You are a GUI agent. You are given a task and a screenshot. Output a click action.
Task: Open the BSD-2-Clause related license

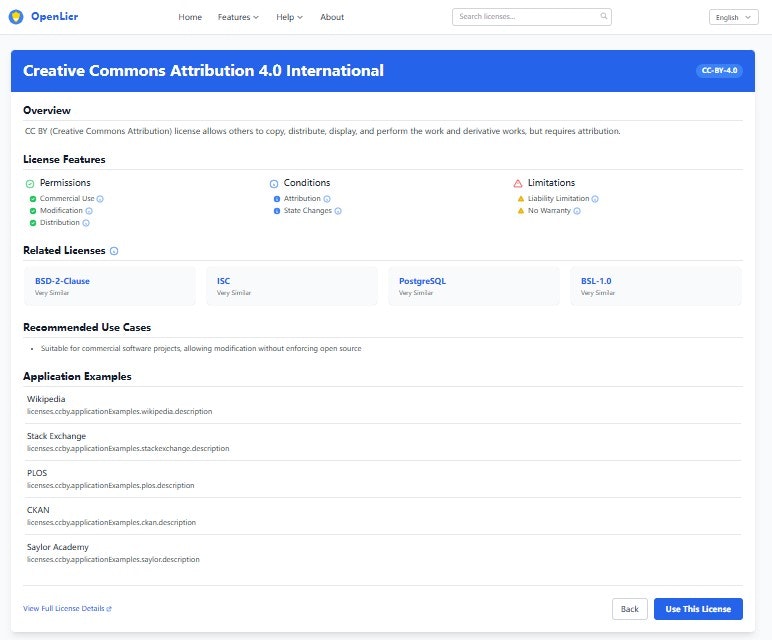tap(110, 286)
